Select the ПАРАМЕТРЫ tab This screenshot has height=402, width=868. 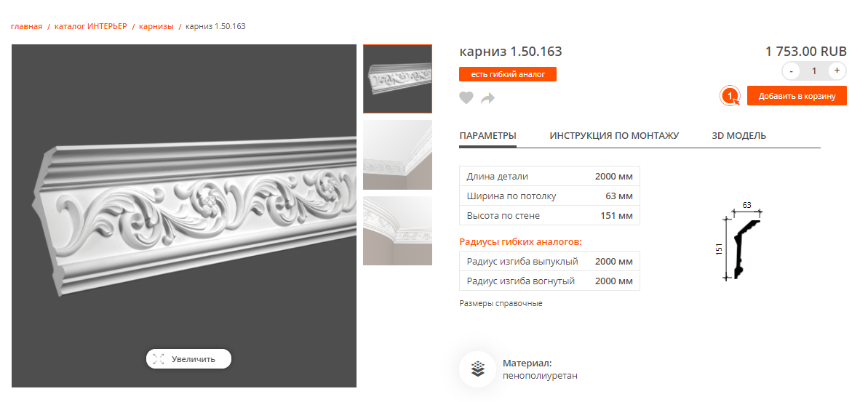point(487,135)
